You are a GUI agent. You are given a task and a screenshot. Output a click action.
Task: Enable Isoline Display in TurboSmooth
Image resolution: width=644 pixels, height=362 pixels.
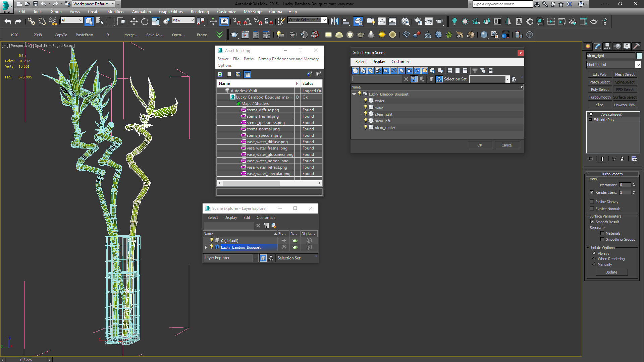click(592, 201)
